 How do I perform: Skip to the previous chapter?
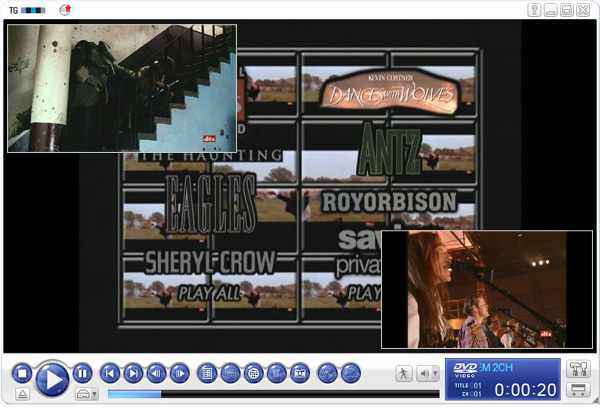click(x=110, y=373)
